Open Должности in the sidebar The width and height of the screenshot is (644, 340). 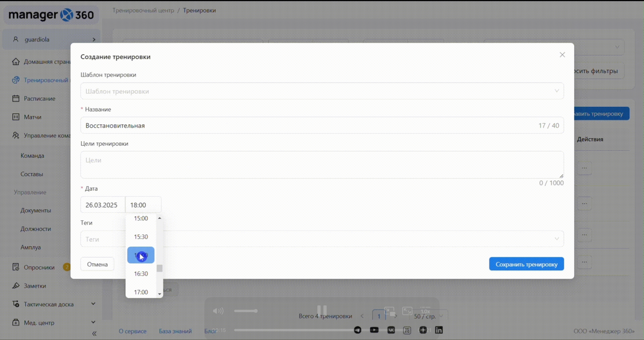pos(35,228)
